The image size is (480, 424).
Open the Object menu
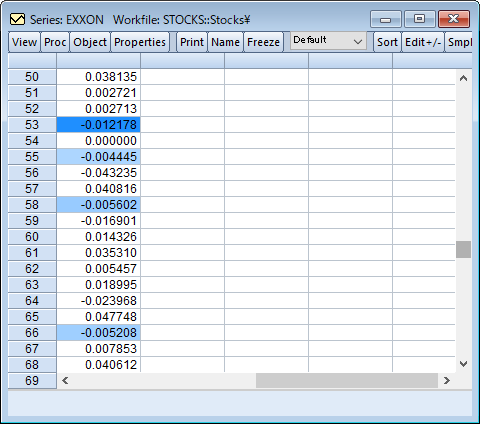coord(90,42)
